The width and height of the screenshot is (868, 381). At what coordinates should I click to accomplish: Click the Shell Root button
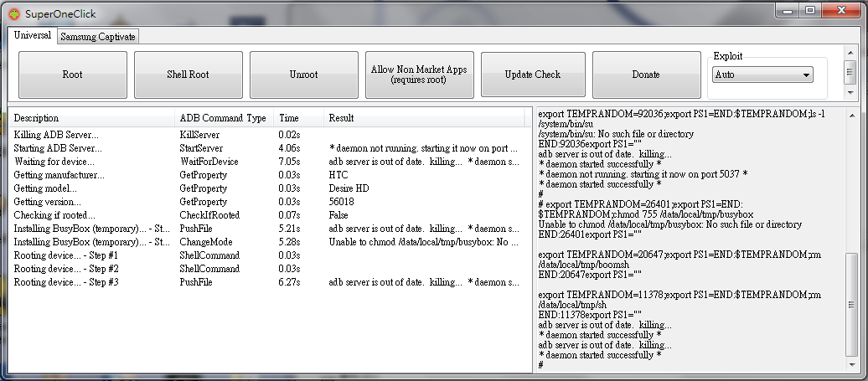[189, 75]
